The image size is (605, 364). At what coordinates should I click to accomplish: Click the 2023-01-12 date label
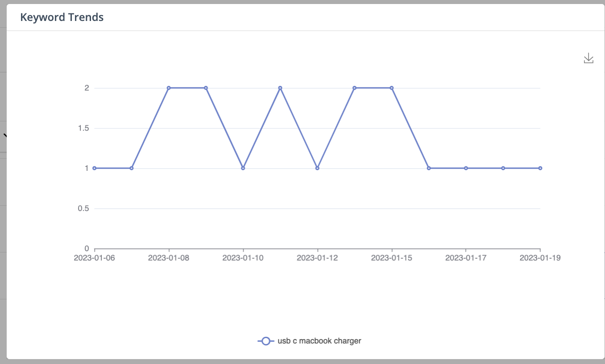[x=317, y=258]
